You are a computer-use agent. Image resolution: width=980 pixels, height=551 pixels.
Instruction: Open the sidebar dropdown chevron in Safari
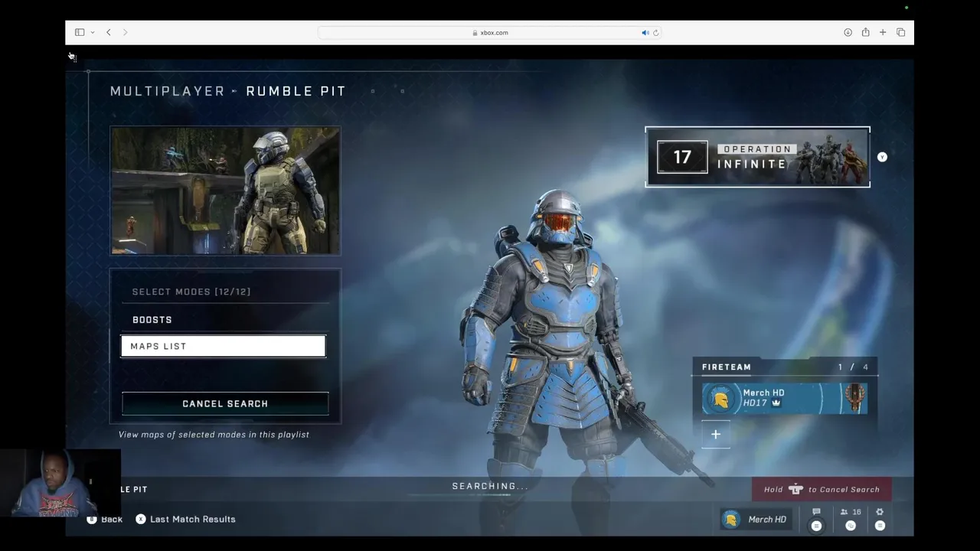(92, 32)
